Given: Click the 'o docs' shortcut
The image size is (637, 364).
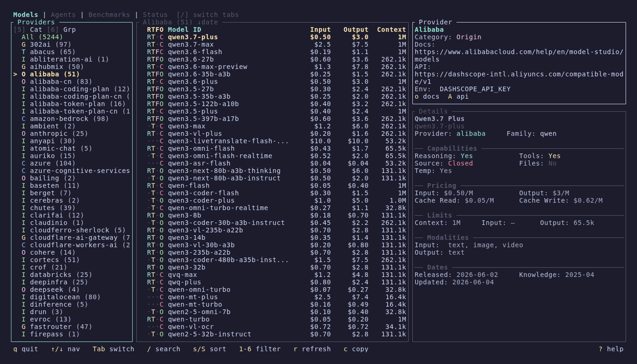Looking at the screenshot, I should pos(427,96).
